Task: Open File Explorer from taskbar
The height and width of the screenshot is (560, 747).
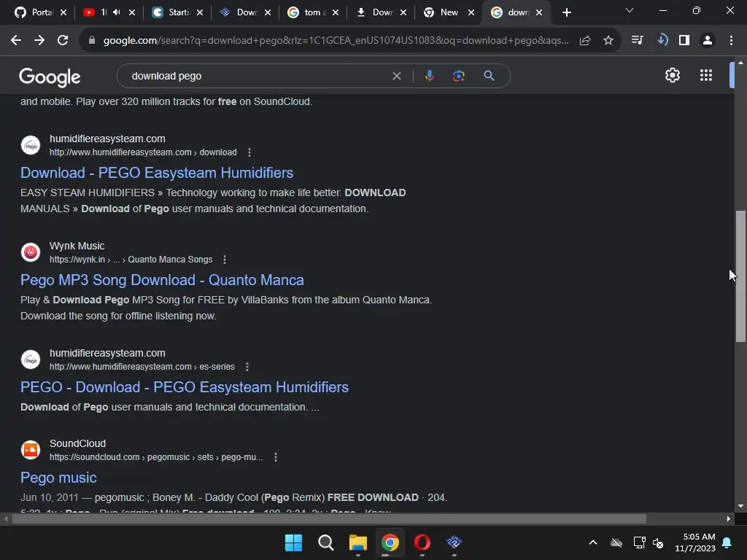Action: coord(357,542)
